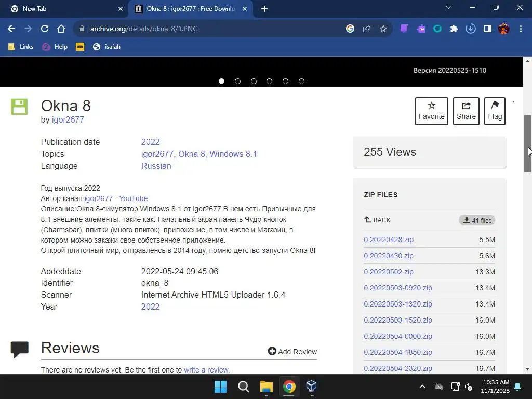The width and height of the screenshot is (532, 399).
Task: Open the taskbar clock and date
Action: [x=495, y=387]
